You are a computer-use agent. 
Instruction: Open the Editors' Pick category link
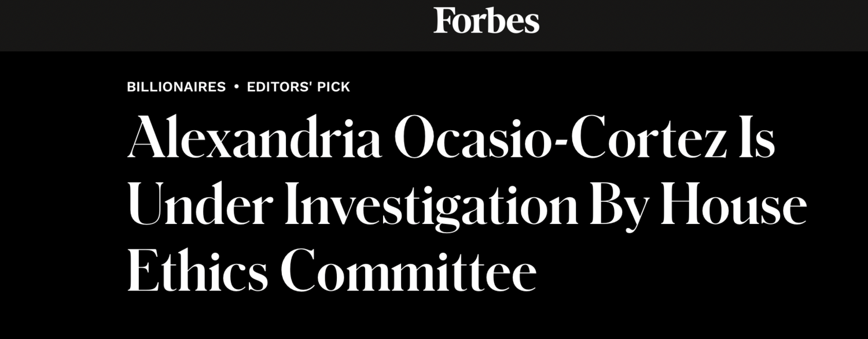tap(298, 87)
